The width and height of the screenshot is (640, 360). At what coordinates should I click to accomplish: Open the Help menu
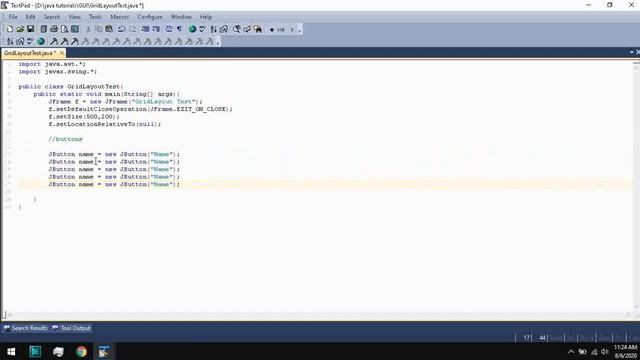tap(206, 17)
